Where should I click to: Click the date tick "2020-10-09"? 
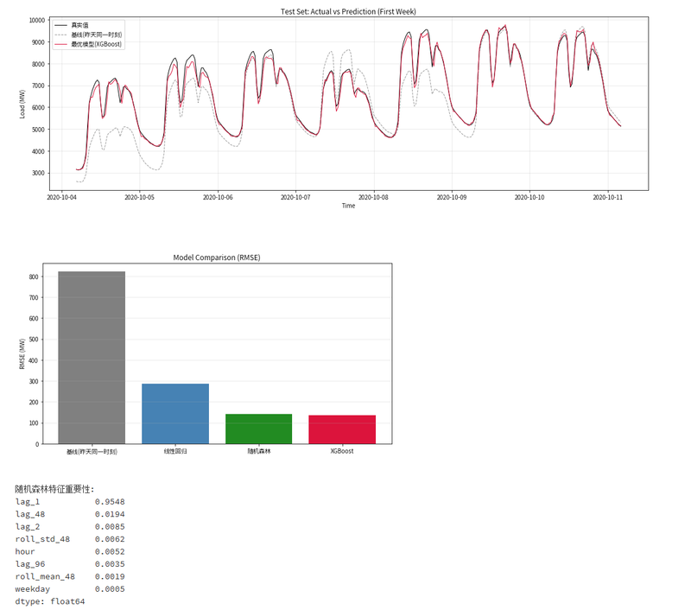452,197
